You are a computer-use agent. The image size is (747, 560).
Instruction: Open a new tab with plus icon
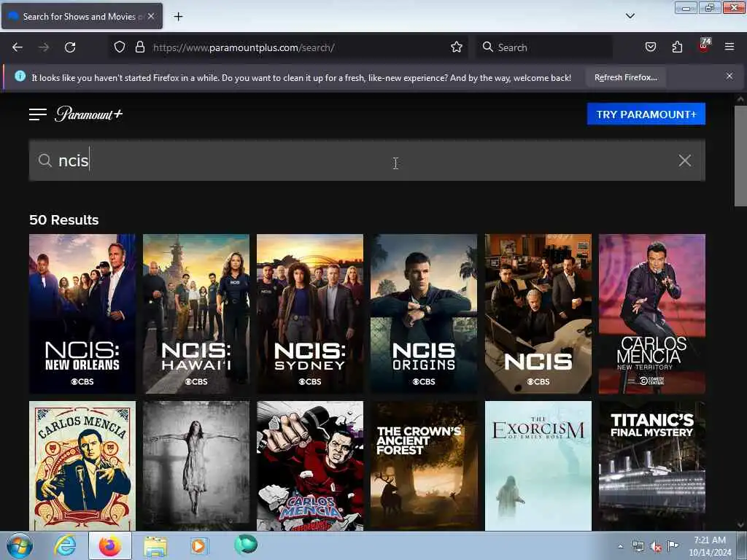click(x=178, y=17)
